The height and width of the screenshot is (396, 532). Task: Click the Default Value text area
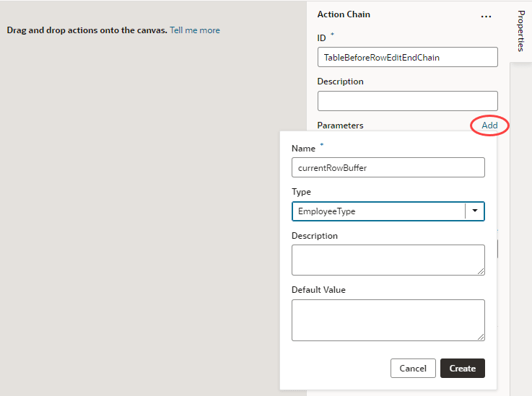point(388,320)
